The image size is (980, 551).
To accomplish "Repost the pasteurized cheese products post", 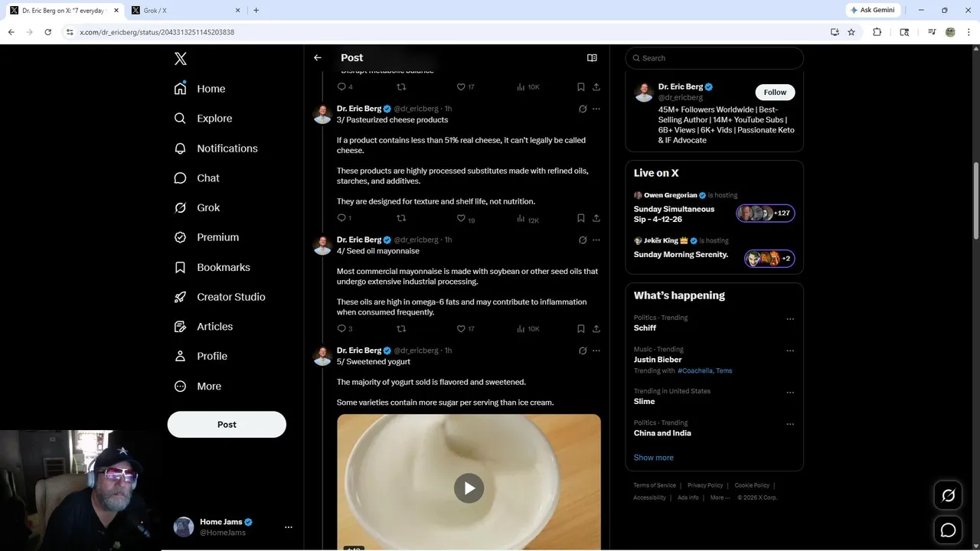I will (x=401, y=218).
